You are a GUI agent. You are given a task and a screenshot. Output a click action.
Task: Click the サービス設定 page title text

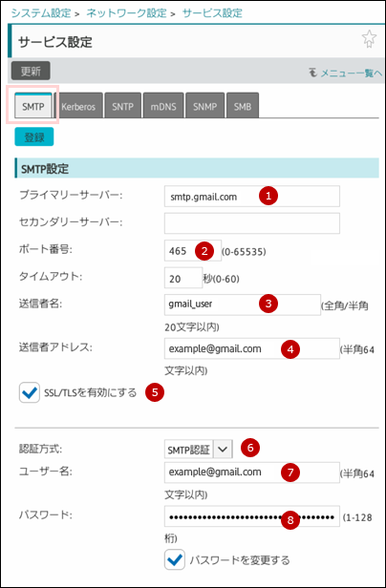55,42
